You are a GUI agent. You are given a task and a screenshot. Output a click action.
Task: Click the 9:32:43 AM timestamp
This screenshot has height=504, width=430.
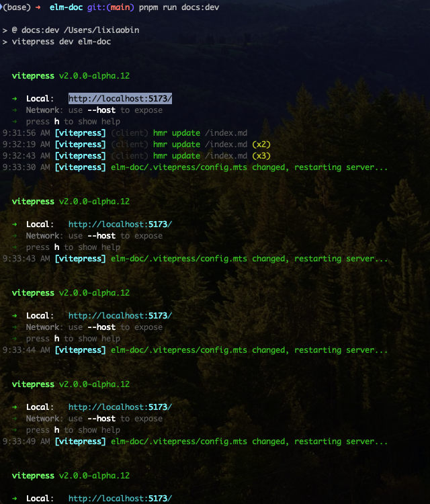point(26,156)
